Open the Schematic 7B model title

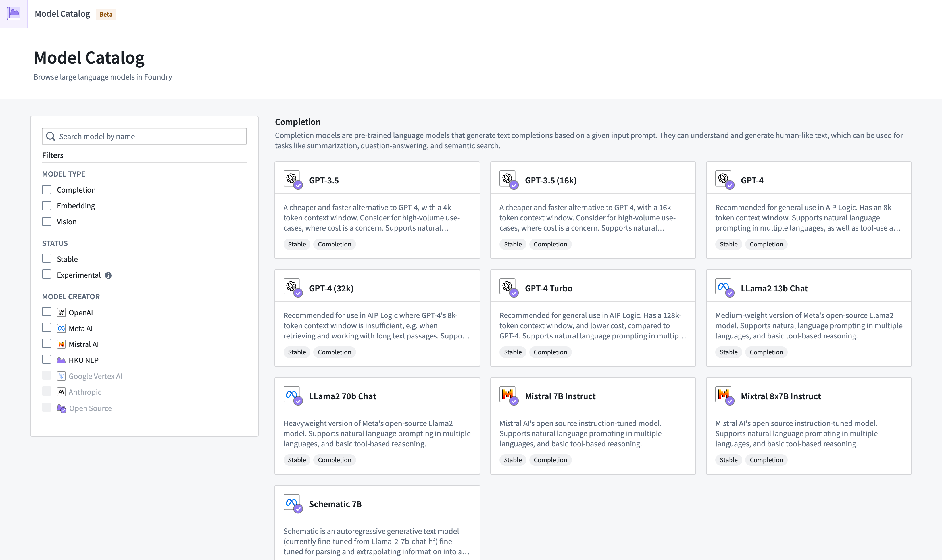click(x=335, y=504)
